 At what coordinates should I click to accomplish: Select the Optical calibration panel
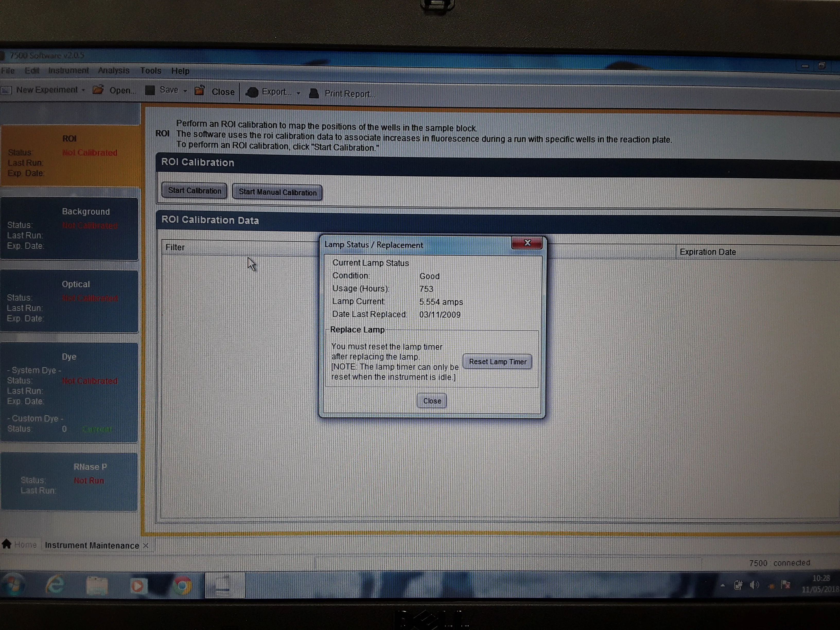[x=69, y=302]
